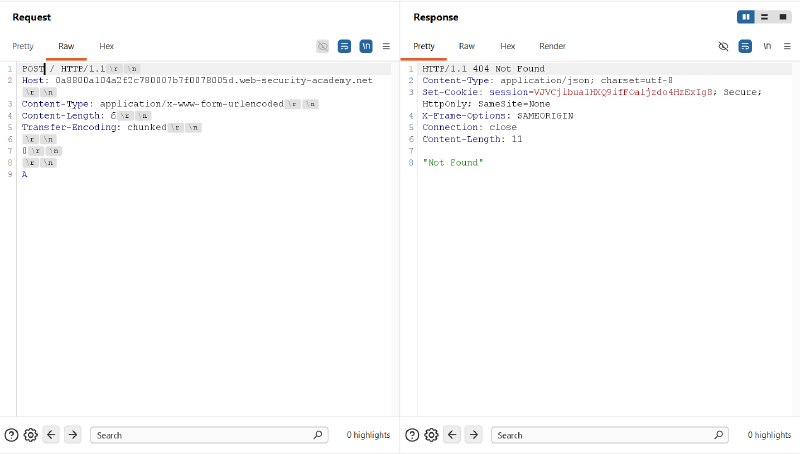This screenshot has width=800, height=454.
Task: Select combined tabs layout icon
Action: pyautogui.click(x=783, y=17)
